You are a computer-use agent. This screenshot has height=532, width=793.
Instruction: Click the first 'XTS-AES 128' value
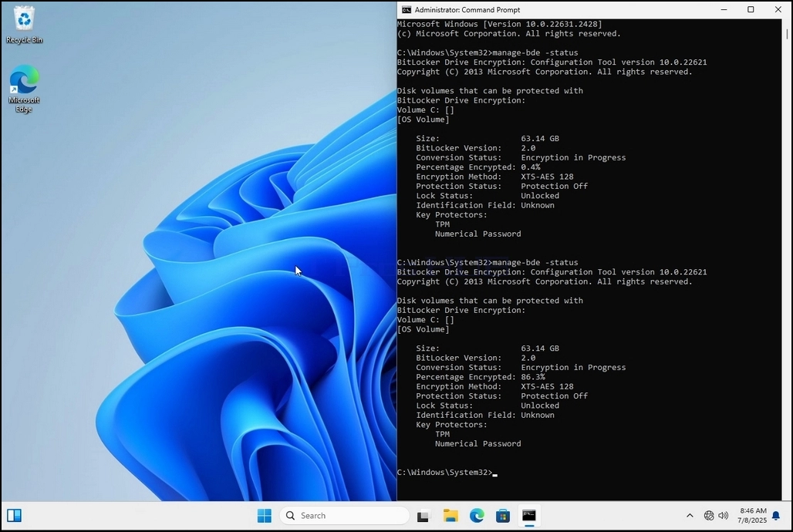[x=547, y=177]
